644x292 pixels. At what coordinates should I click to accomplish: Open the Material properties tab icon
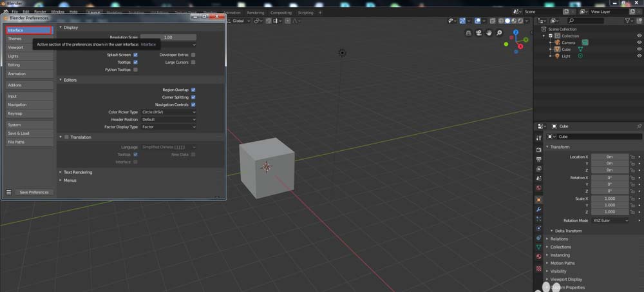(x=539, y=257)
